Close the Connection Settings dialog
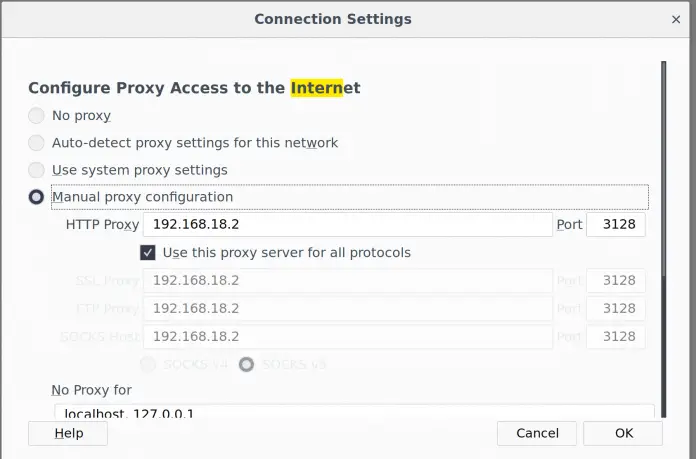 pos(676,19)
